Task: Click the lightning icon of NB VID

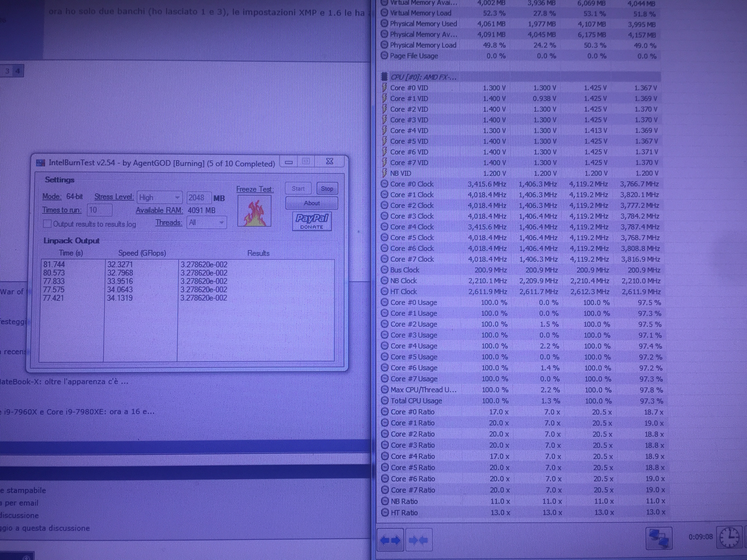Action: pyautogui.click(x=384, y=173)
